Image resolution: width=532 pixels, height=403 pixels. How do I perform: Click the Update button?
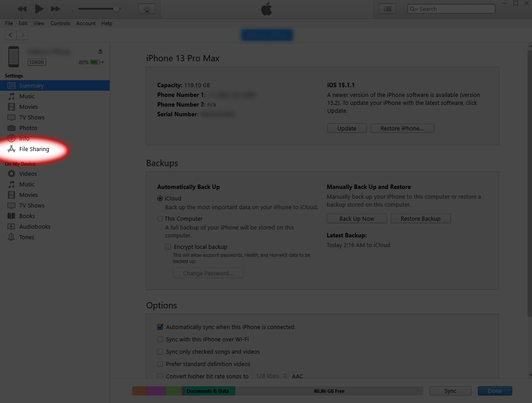pyautogui.click(x=347, y=128)
